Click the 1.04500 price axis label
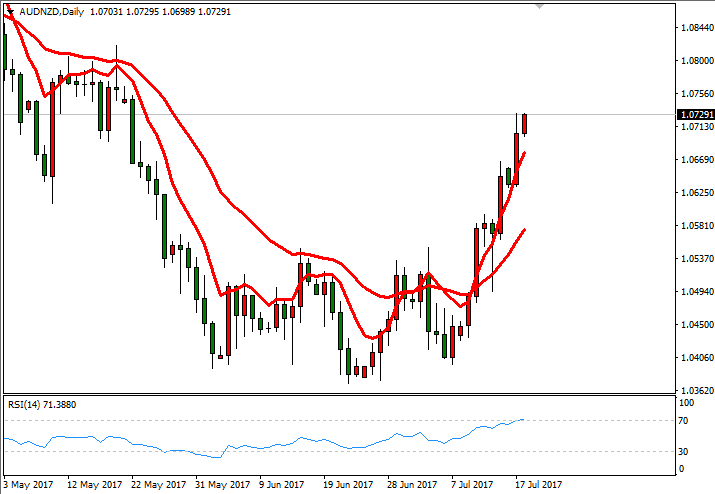Image resolution: width=715 pixels, height=494 pixels. tap(697, 324)
